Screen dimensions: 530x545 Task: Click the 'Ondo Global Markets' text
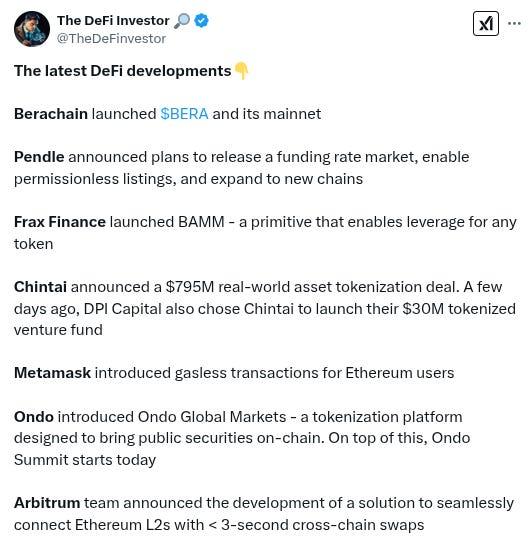coord(212,417)
